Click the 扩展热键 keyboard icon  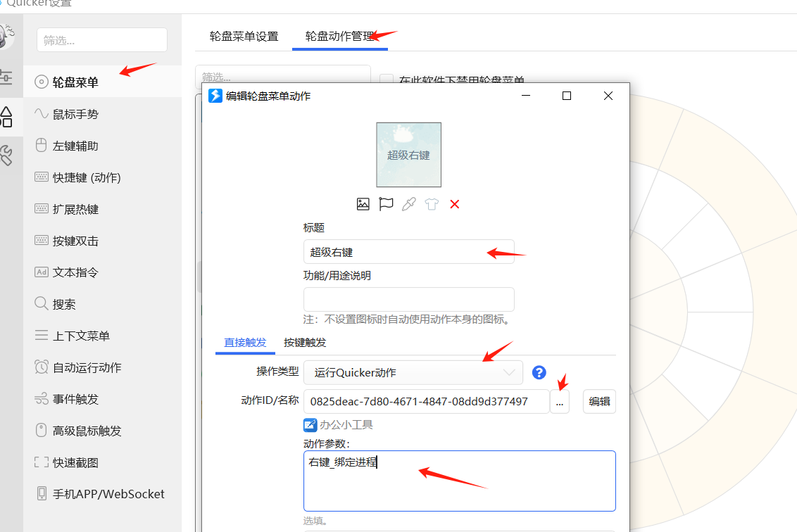41,208
